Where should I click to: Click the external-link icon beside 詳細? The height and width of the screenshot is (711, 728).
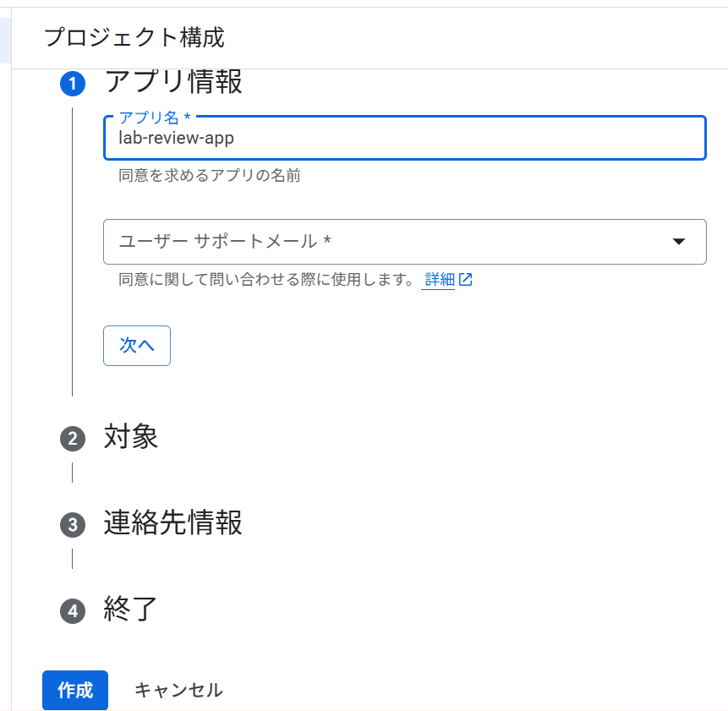tap(466, 280)
